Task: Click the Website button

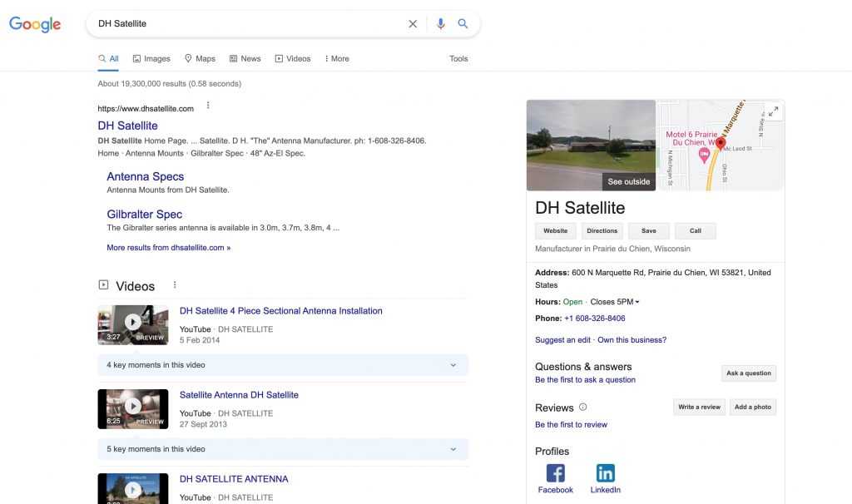Action: click(x=555, y=231)
